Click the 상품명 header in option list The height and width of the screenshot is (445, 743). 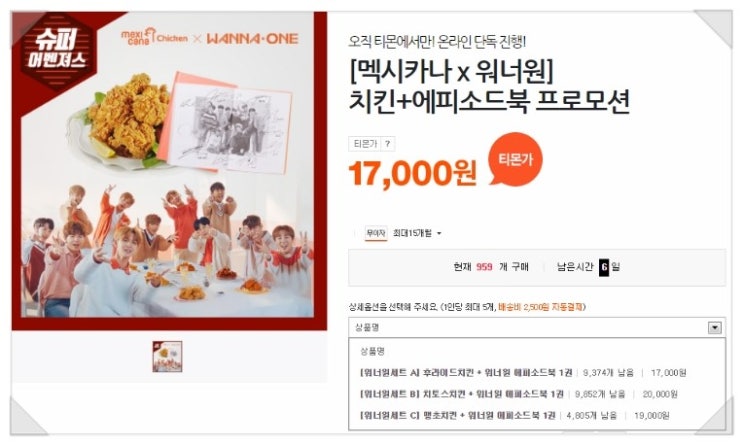tap(372, 352)
